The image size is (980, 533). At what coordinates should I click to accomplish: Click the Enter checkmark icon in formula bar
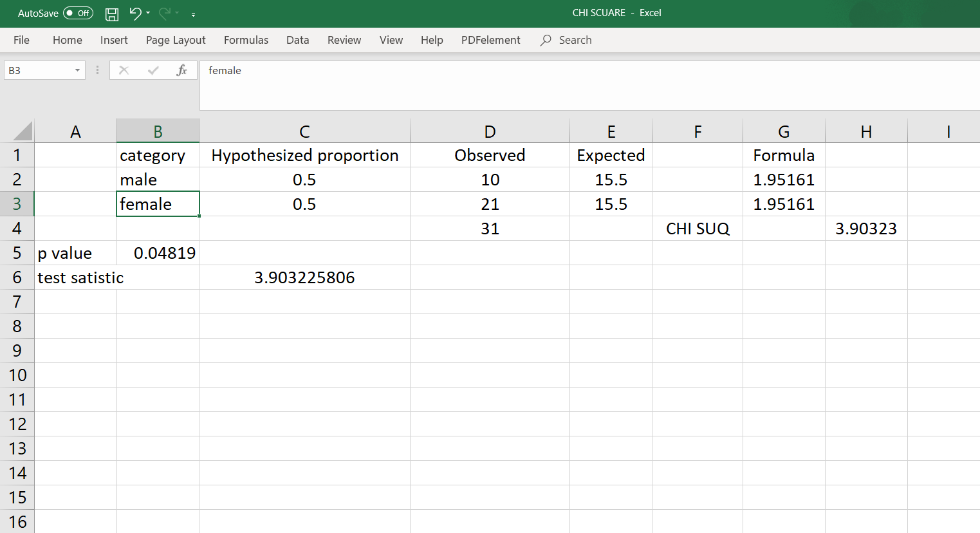click(153, 70)
